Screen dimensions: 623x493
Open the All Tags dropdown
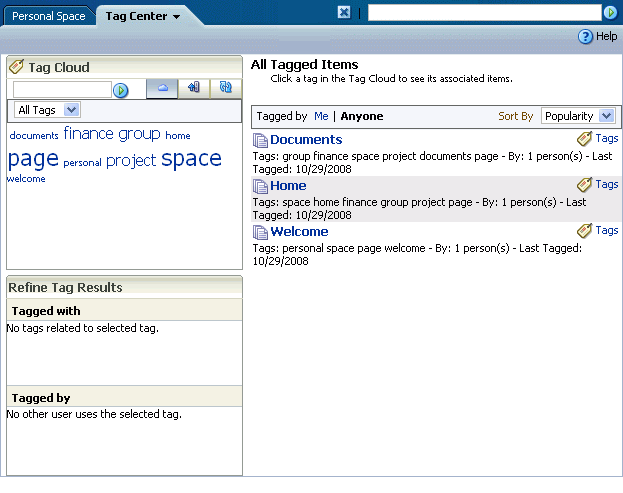pos(47,110)
